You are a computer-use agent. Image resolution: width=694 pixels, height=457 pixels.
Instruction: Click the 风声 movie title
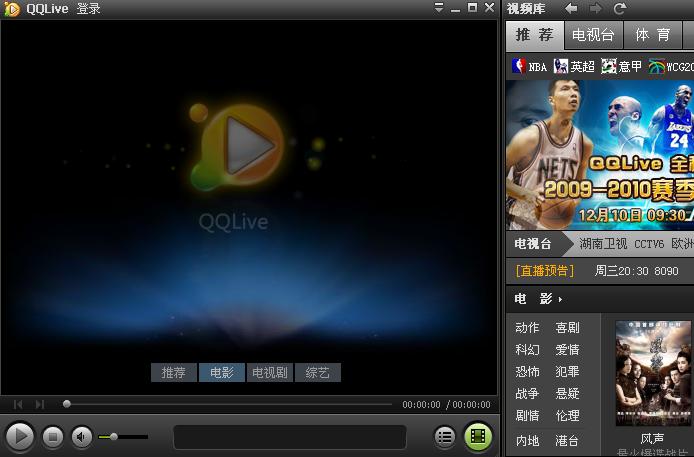[652, 438]
